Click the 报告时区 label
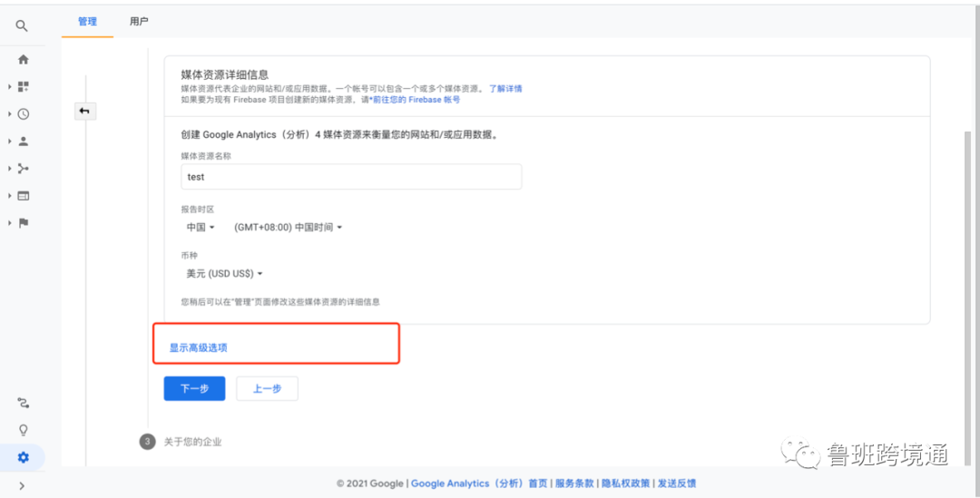980x498 pixels. [x=198, y=210]
